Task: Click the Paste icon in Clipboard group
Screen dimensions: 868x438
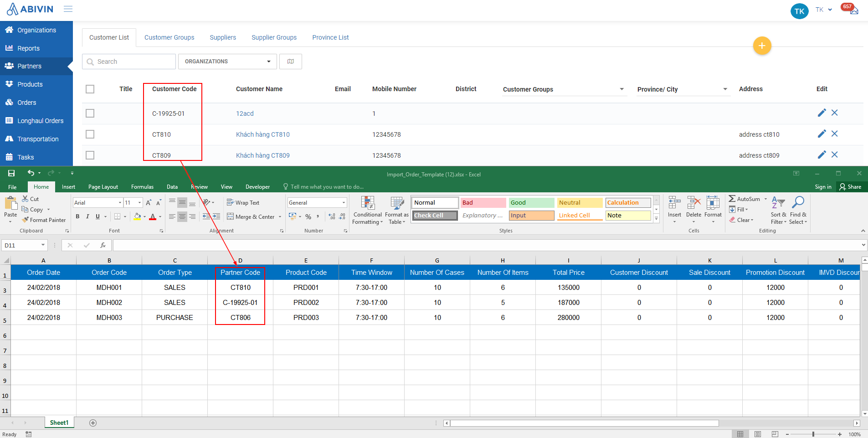Action: click(10, 203)
